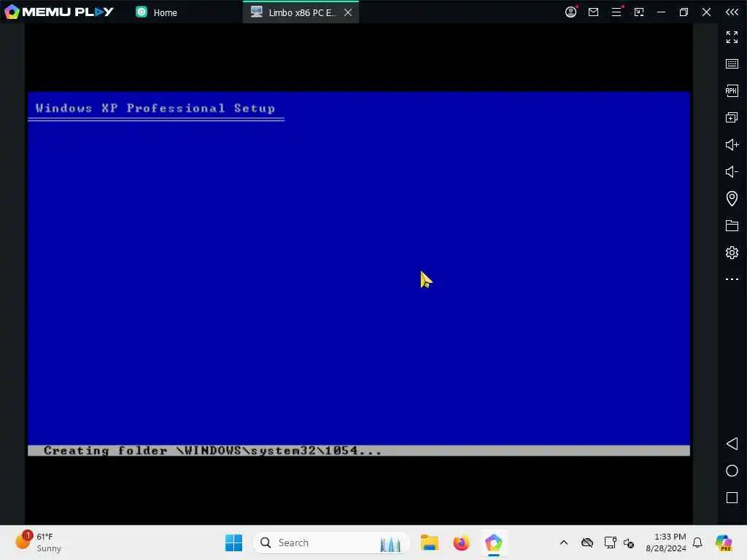Viewport: 747px width, 560px height.
Task: Tap the Android Recents square button
Action: [732, 497]
